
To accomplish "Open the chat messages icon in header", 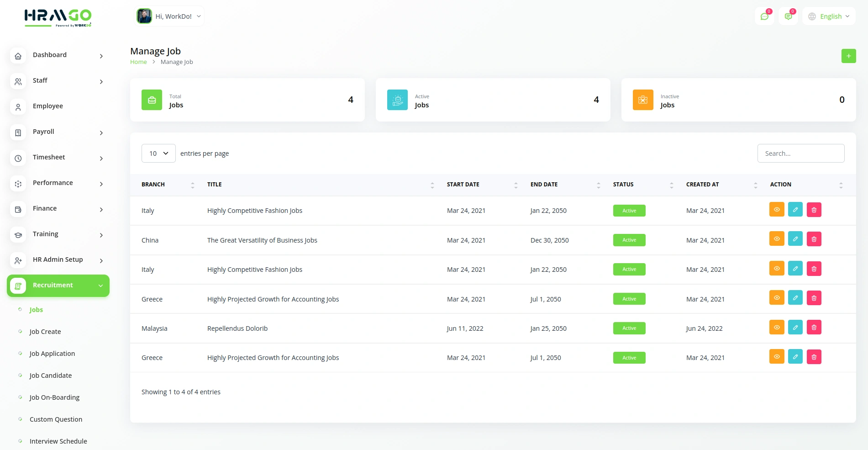I will pyautogui.click(x=764, y=16).
